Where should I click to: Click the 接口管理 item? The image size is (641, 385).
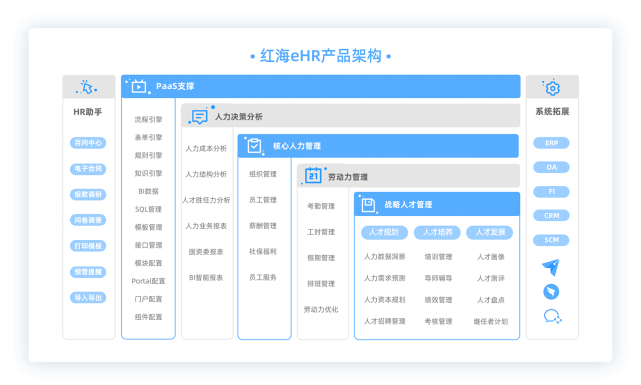coord(148,245)
